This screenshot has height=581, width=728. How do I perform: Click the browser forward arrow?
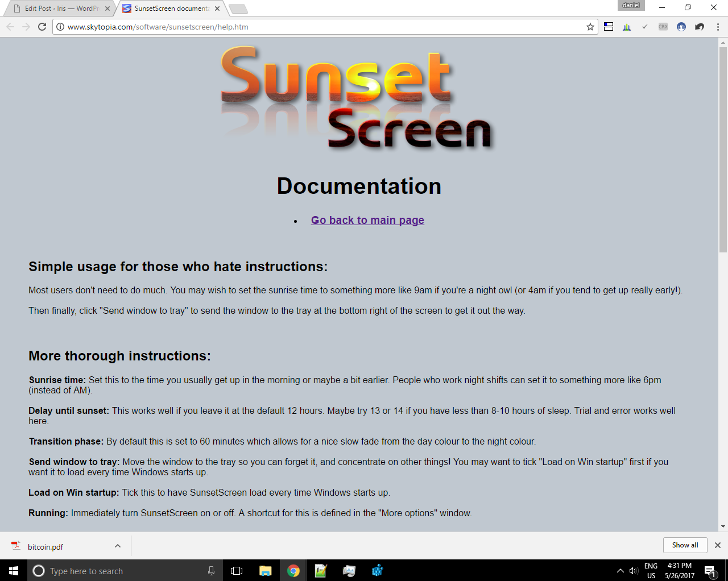26,27
